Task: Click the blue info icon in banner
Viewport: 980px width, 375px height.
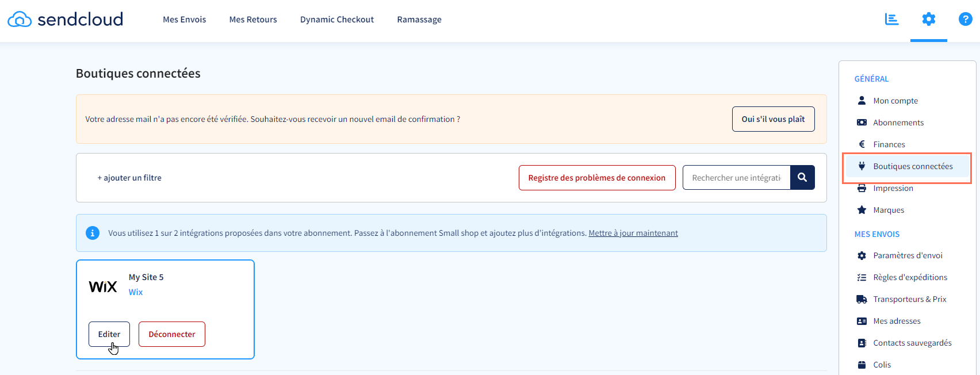Action: (x=92, y=233)
